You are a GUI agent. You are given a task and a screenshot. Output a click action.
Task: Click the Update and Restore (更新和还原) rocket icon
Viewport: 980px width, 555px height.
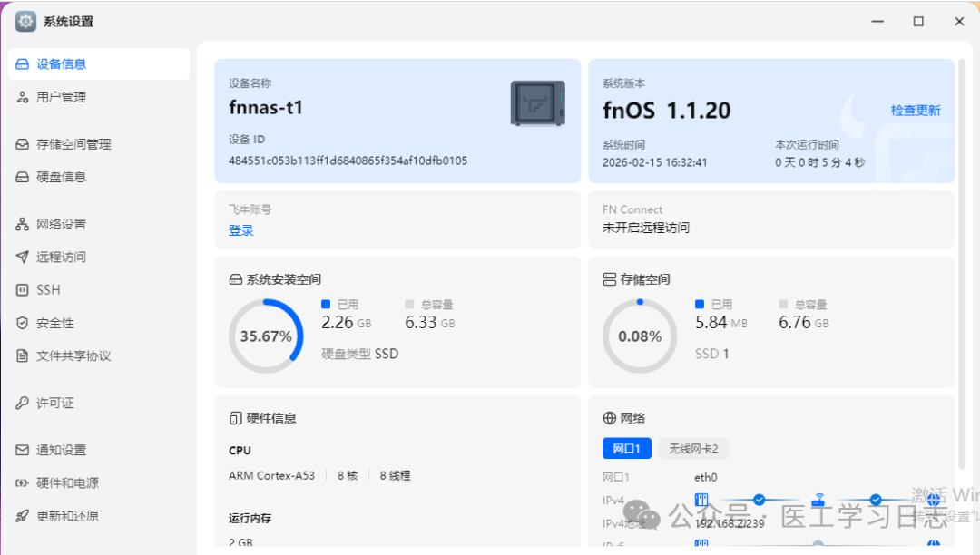(x=23, y=516)
